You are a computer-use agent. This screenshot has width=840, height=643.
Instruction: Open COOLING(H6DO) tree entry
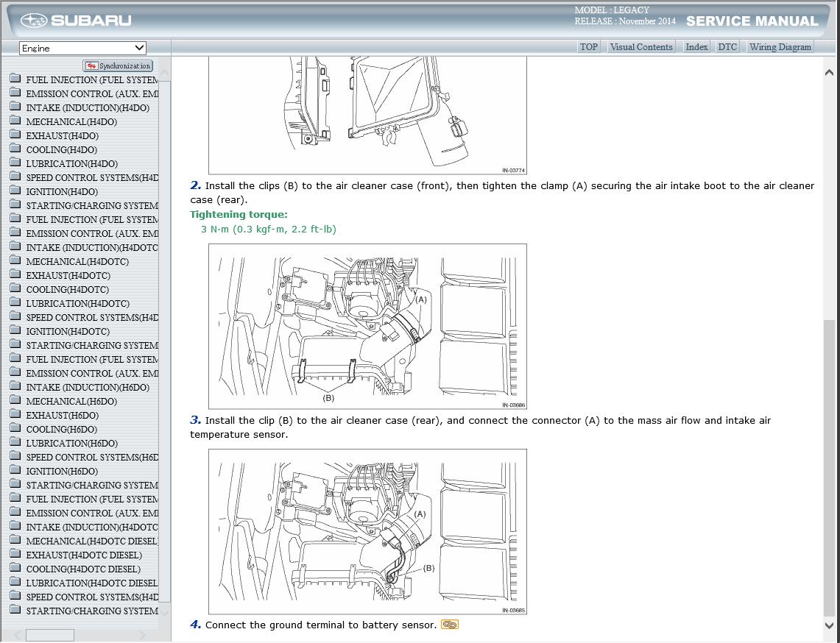pos(62,430)
